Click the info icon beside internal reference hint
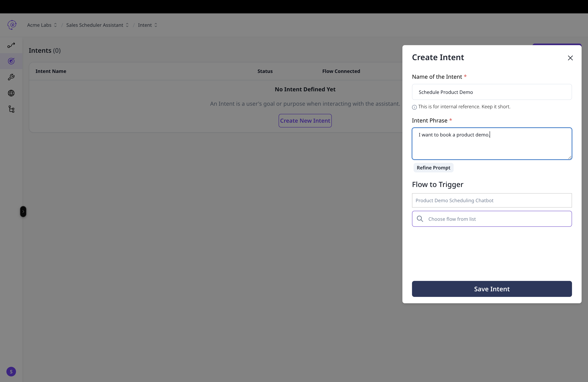The image size is (588, 382). tap(414, 107)
